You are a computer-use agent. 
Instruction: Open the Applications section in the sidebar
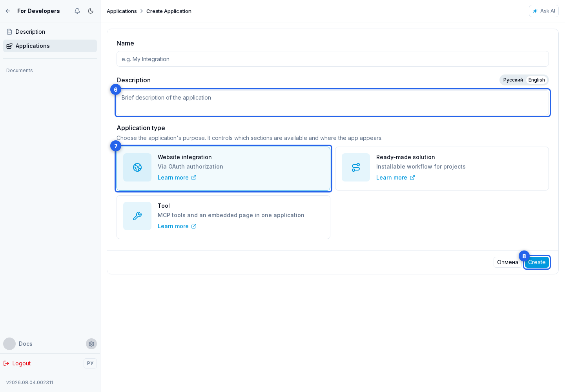click(x=50, y=46)
